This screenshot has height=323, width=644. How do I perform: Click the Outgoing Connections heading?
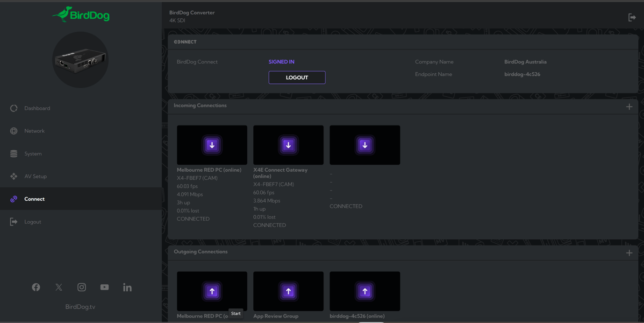[x=200, y=252]
